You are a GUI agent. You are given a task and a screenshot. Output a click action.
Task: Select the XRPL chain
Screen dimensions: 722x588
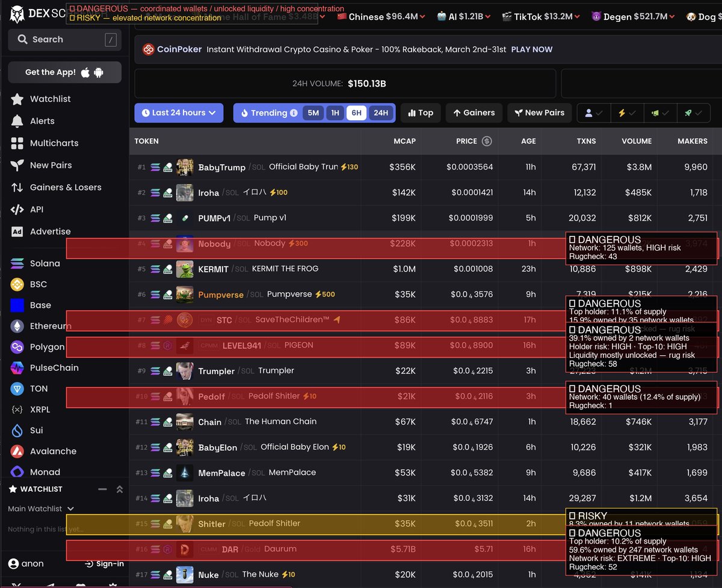click(40, 409)
